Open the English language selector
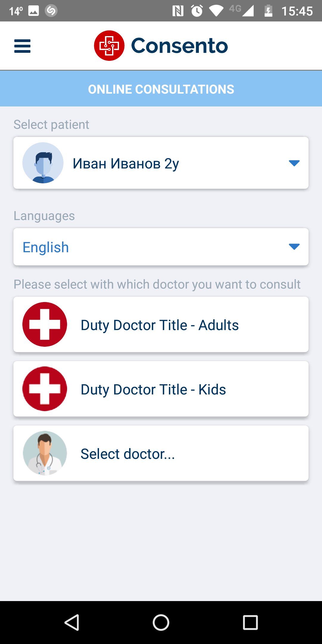 pyautogui.click(x=46, y=247)
